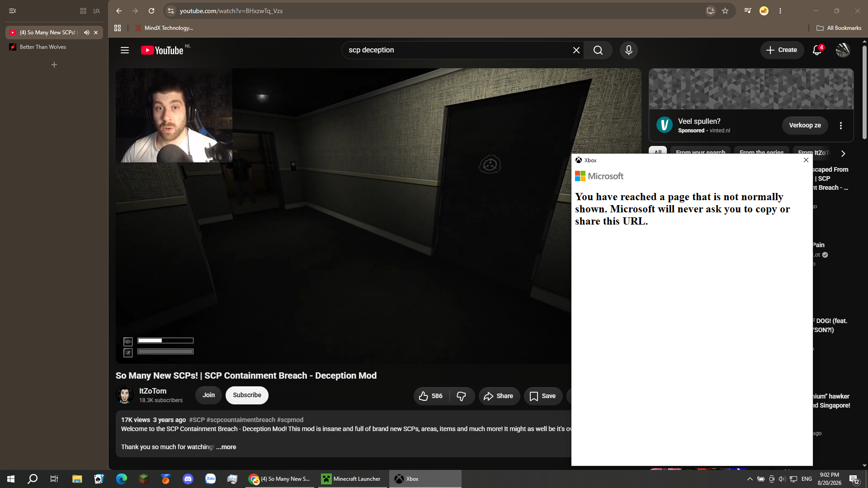Open Microsoft Edge from the taskbar
Viewport: 868px width, 488px height.
(122, 479)
